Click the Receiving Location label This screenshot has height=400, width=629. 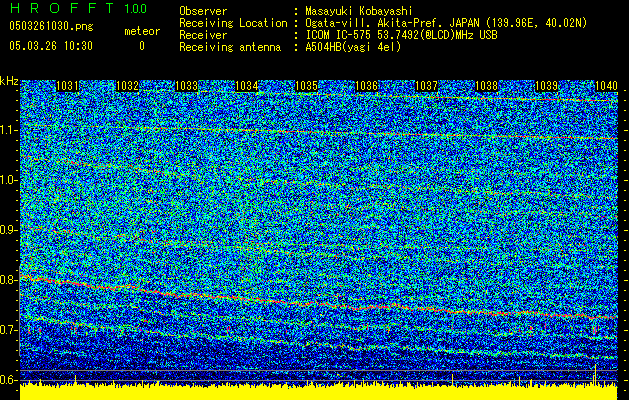pos(233,24)
